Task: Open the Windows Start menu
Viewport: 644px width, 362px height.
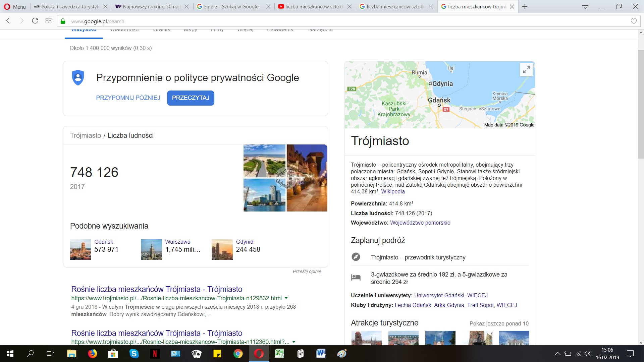Action: [x=10, y=354]
